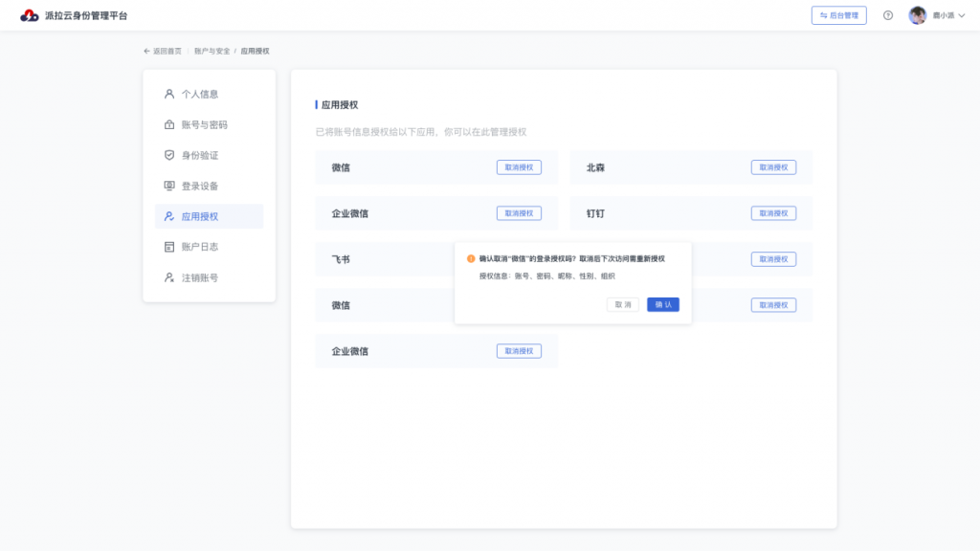Click the 应用授权 breadcrumb item
Image resolution: width=980 pixels, height=551 pixels.
pyautogui.click(x=255, y=52)
